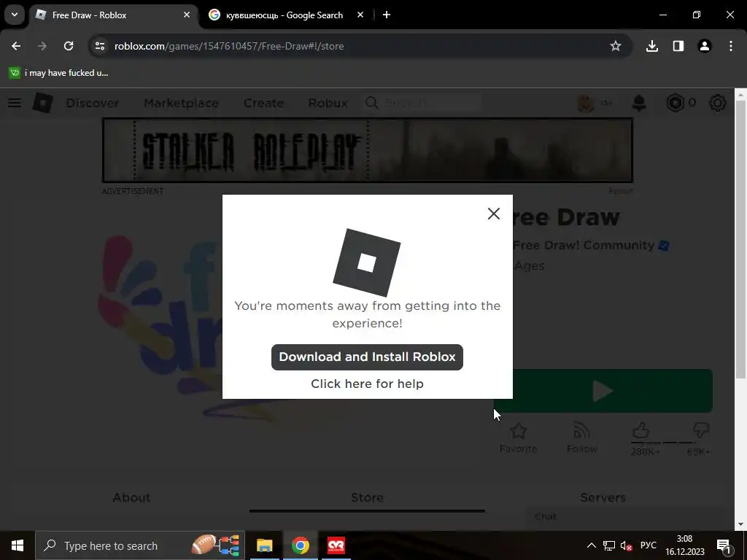Dislike with the thumbs down icon
The image size is (747, 560).
pos(701,430)
